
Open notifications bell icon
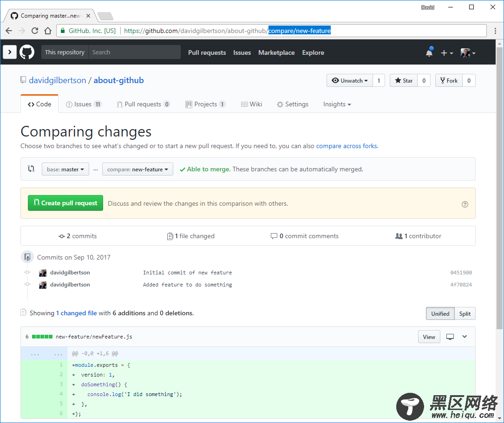point(429,52)
